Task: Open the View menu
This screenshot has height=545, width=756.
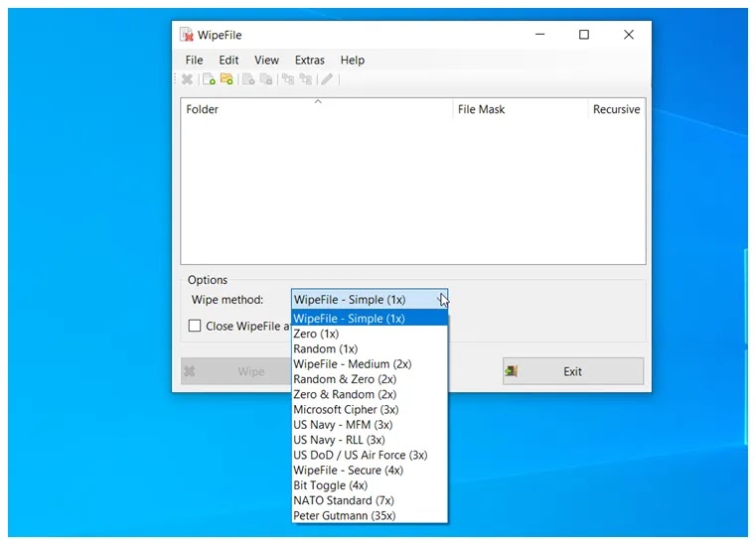Action: [x=266, y=61]
